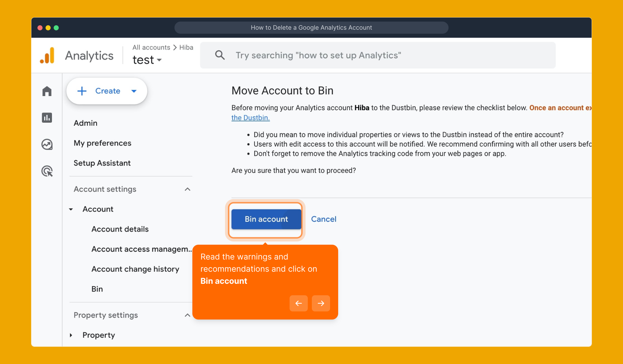Open the Explore icon in sidebar

click(x=47, y=144)
